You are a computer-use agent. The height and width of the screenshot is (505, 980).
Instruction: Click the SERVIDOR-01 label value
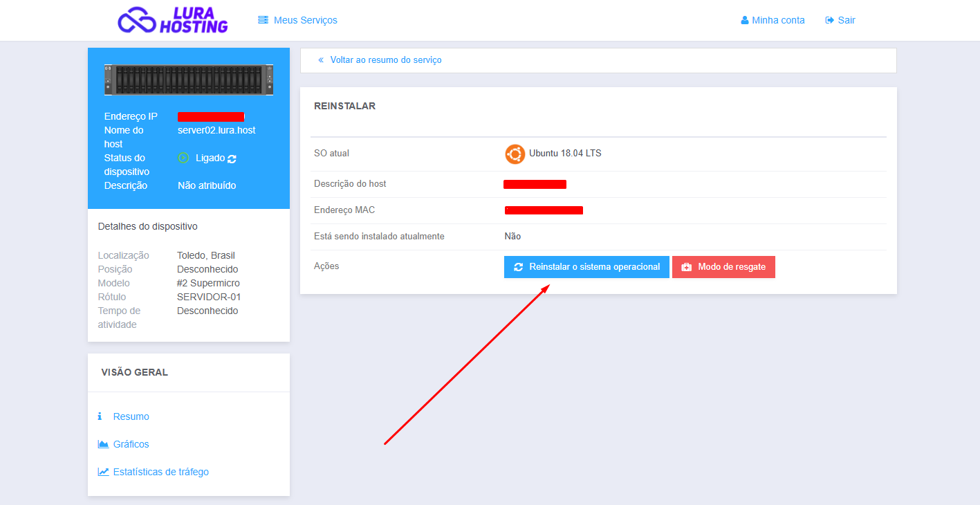point(209,297)
